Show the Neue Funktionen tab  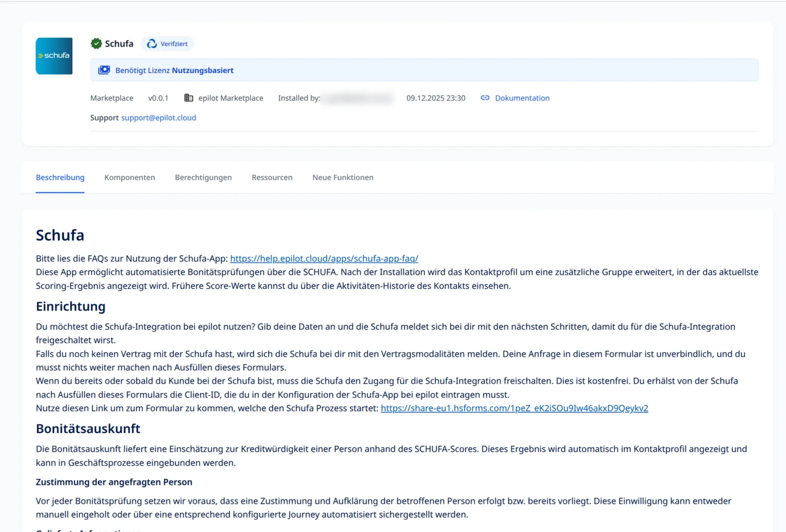click(x=343, y=177)
